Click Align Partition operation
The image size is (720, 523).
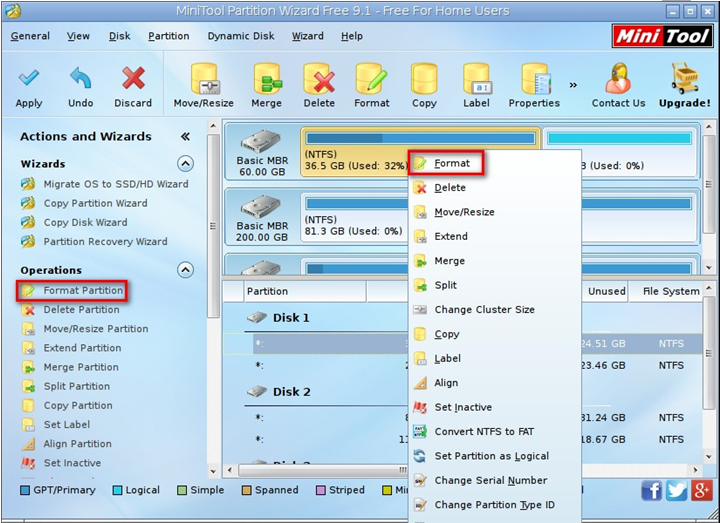(x=66, y=444)
